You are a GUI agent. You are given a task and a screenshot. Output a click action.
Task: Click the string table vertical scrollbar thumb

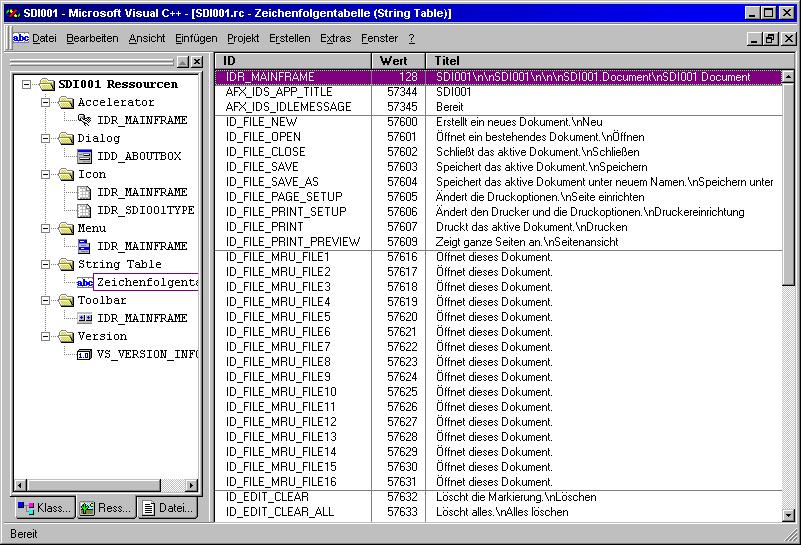[x=788, y=184]
